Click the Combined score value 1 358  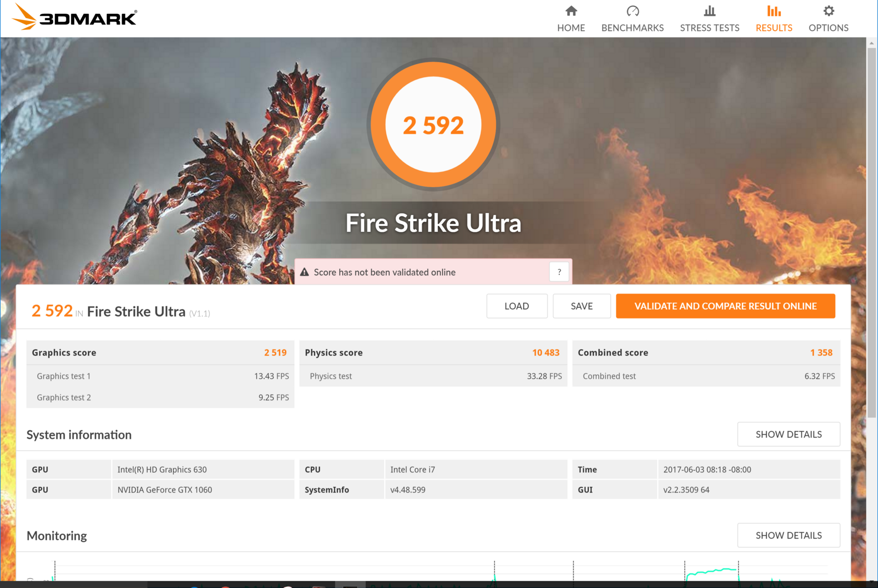(x=821, y=352)
